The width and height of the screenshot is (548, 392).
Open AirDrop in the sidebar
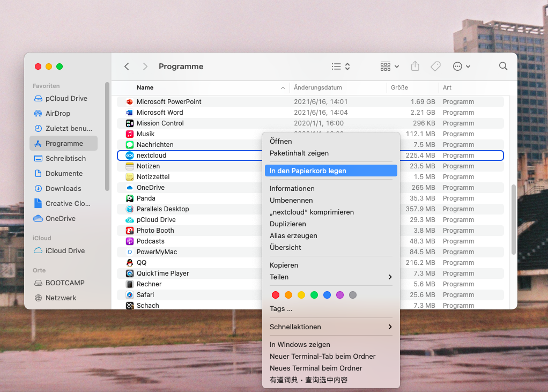click(58, 113)
